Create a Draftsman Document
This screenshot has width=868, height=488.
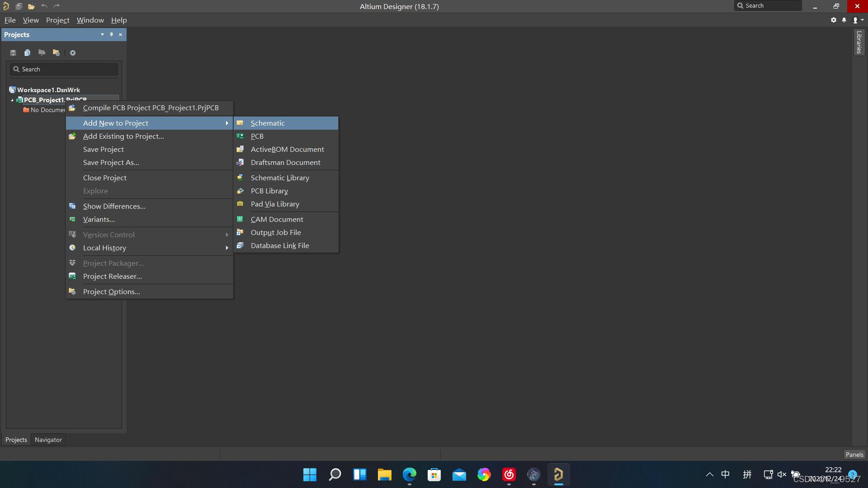[x=285, y=162]
